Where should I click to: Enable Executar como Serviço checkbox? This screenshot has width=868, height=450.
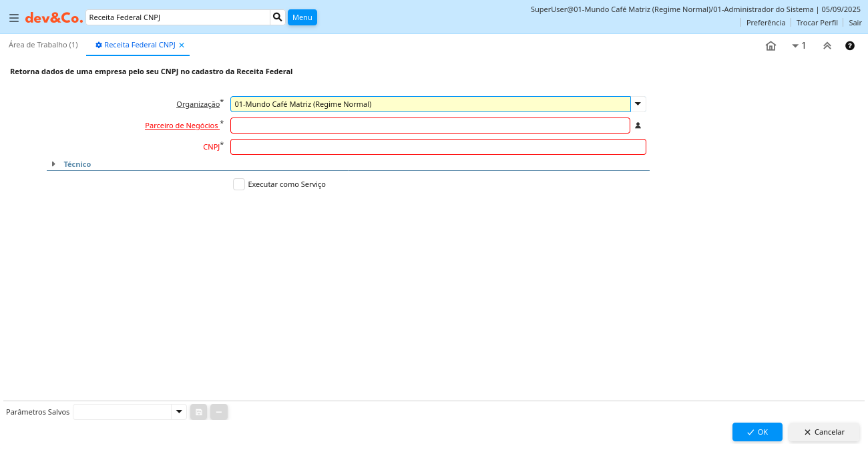click(x=239, y=184)
